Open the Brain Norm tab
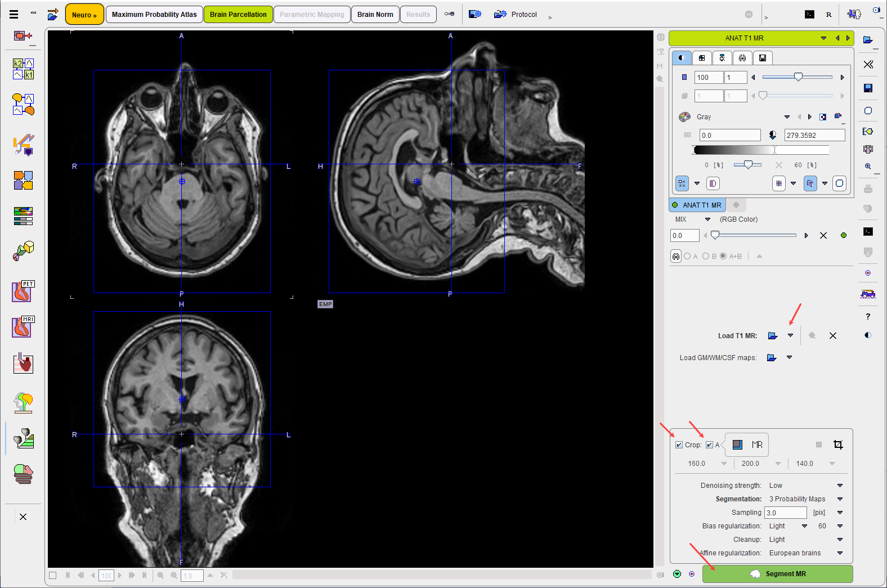 (375, 15)
